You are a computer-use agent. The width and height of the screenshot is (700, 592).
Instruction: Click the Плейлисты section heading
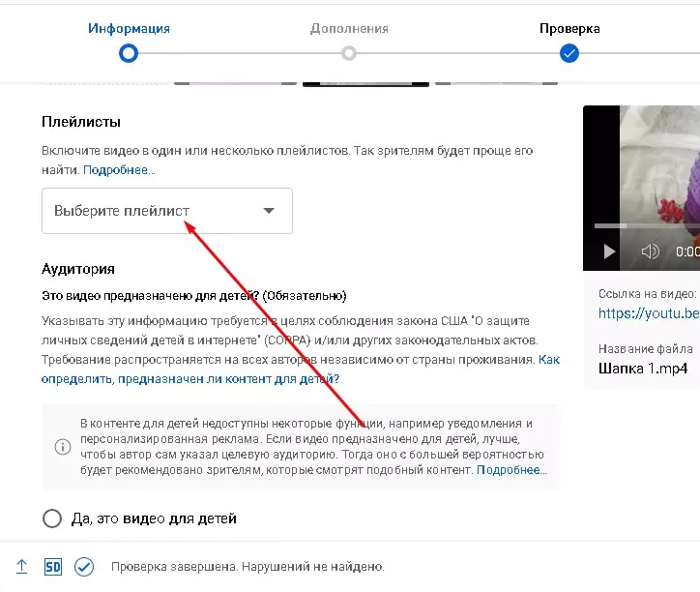coord(81,122)
